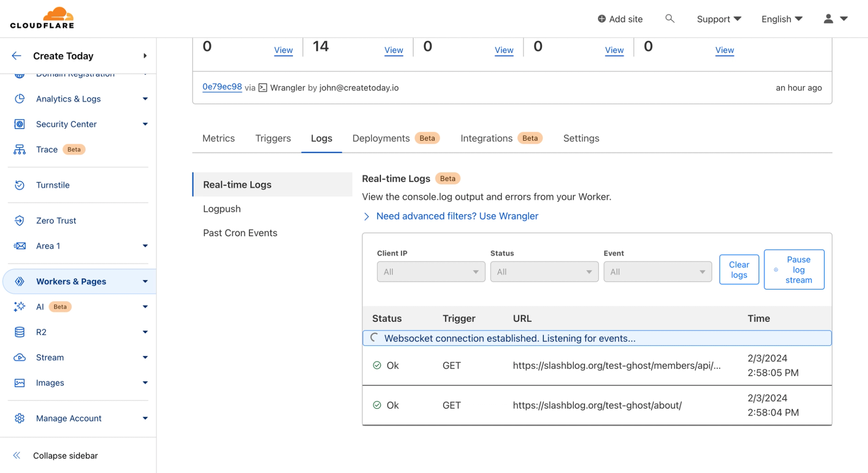Open the Status filter dropdown
This screenshot has height=473, width=868.
point(544,272)
